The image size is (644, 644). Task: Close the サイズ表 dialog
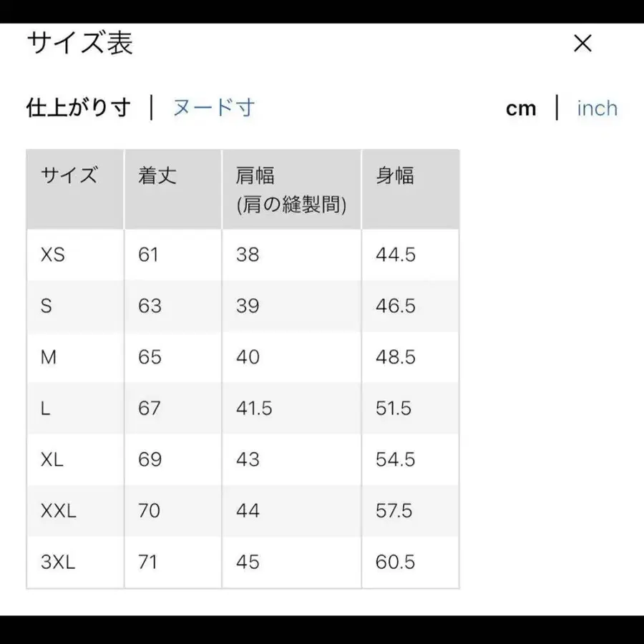[582, 44]
